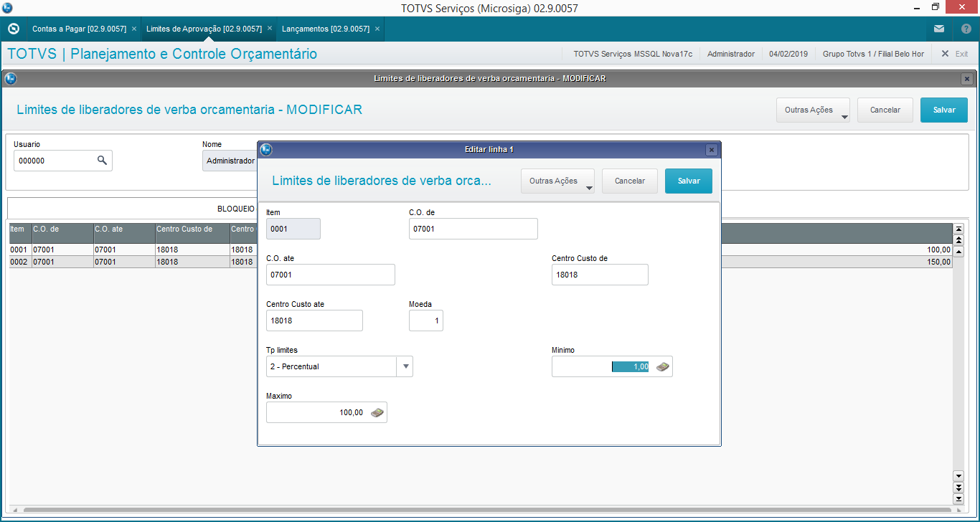Open Outras Ações in the main MODIFICAR window
This screenshot has height=522, width=980.
point(813,110)
